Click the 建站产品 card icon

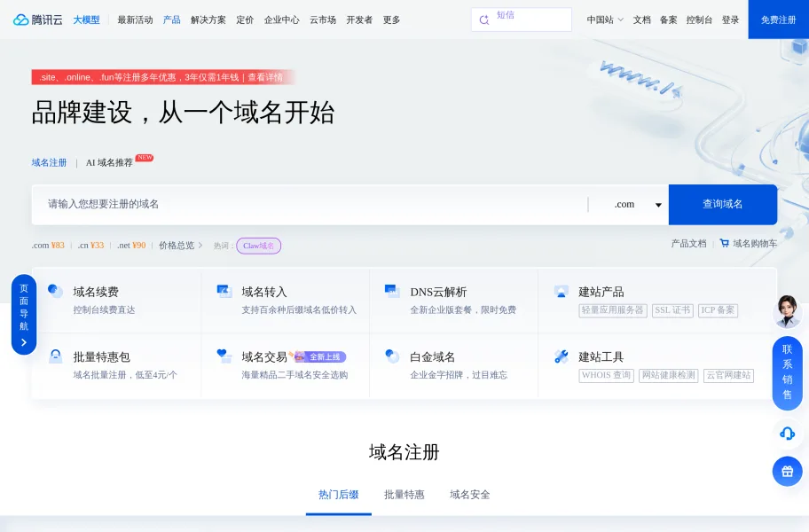(561, 291)
